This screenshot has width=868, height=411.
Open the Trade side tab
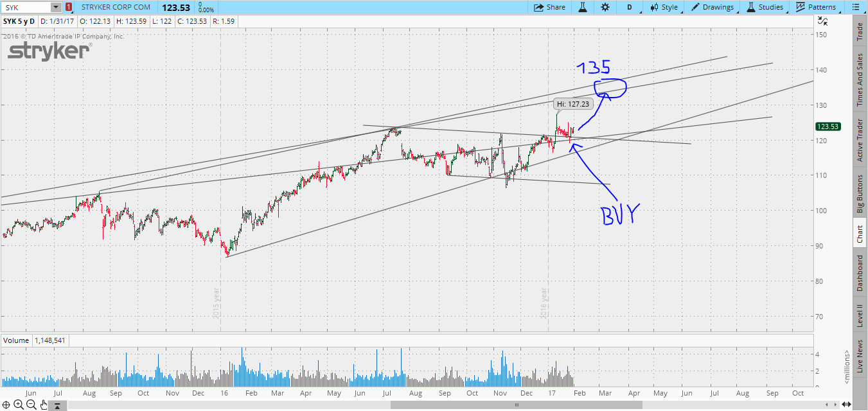click(x=860, y=31)
